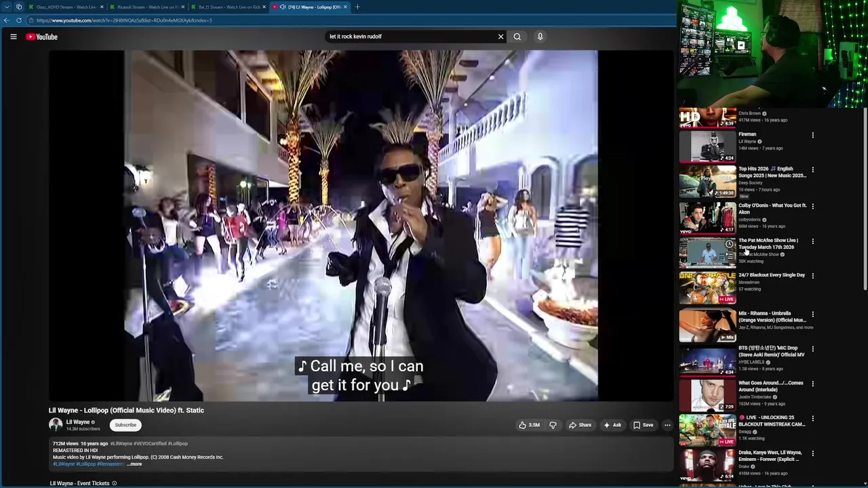The width and height of the screenshot is (868, 488).
Task: Open Chris Brown channel in sidebar
Action: click(x=749, y=113)
